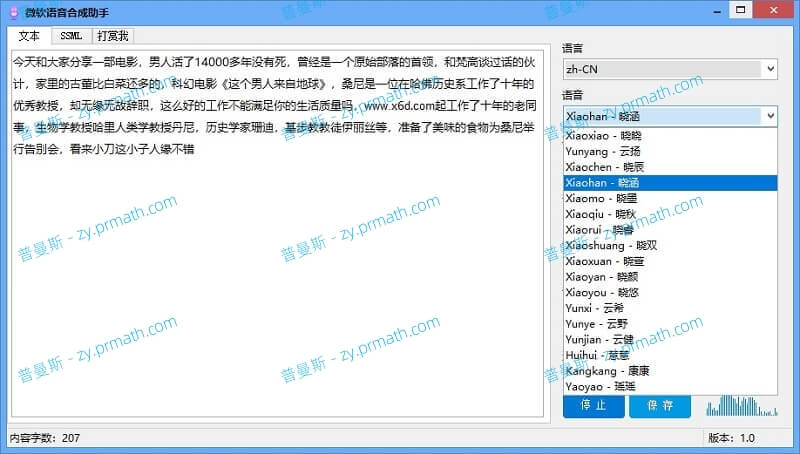
Task: Select voice Xiaorui - 晓睿
Action: pyautogui.click(x=670, y=230)
